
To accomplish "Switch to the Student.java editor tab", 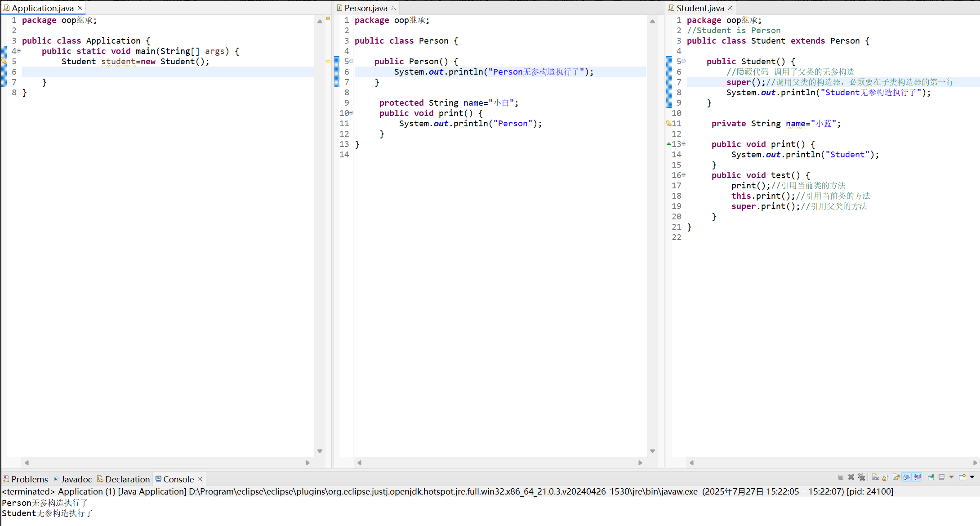I will click(700, 8).
